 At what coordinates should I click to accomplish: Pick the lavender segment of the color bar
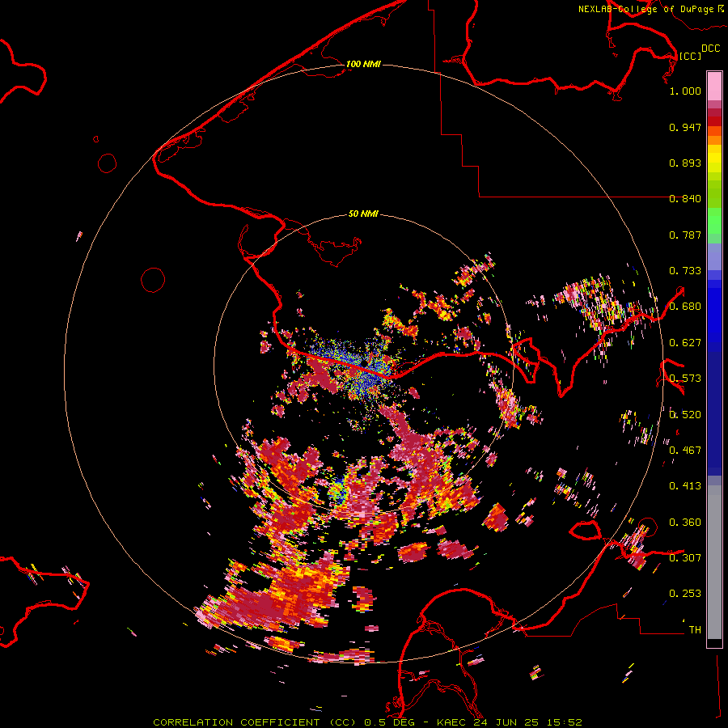click(714, 256)
